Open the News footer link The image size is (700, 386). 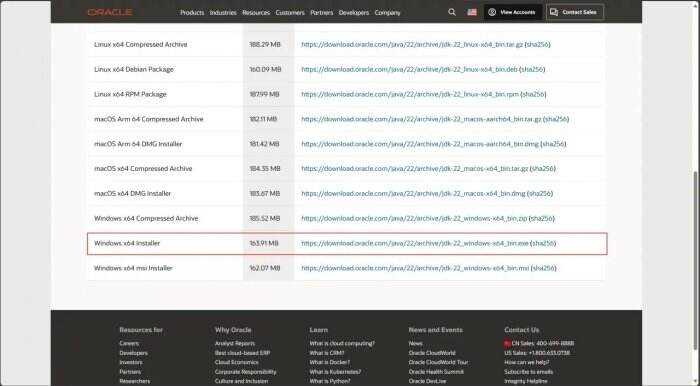pos(415,344)
